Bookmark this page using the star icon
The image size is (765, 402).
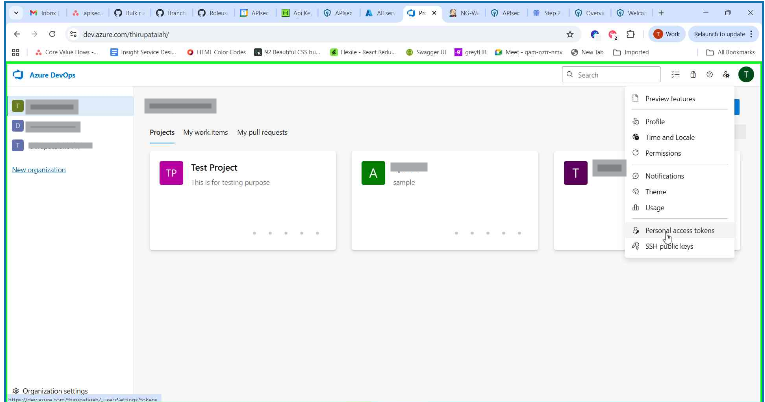570,34
